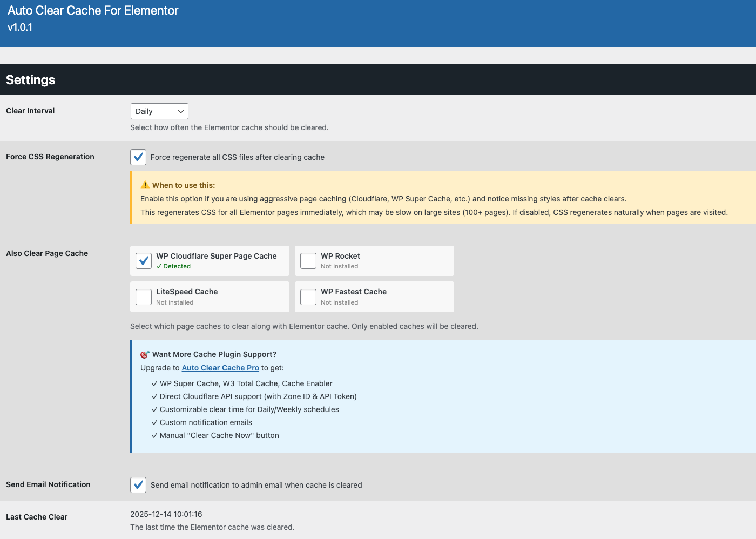Open the Clear Interval dropdown
756x539 pixels.
coord(159,111)
